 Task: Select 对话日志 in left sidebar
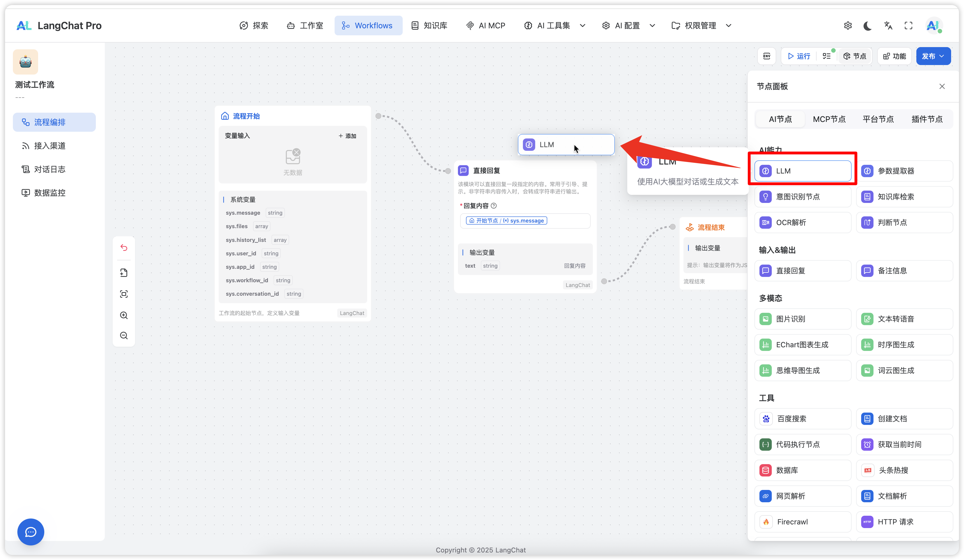pyautogui.click(x=50, y=169)
